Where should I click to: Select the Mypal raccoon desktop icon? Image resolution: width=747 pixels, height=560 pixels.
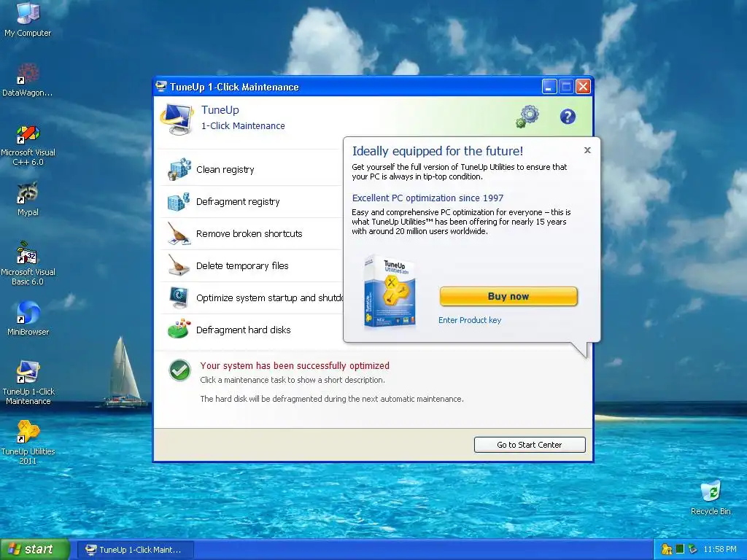tap(28, 198)
